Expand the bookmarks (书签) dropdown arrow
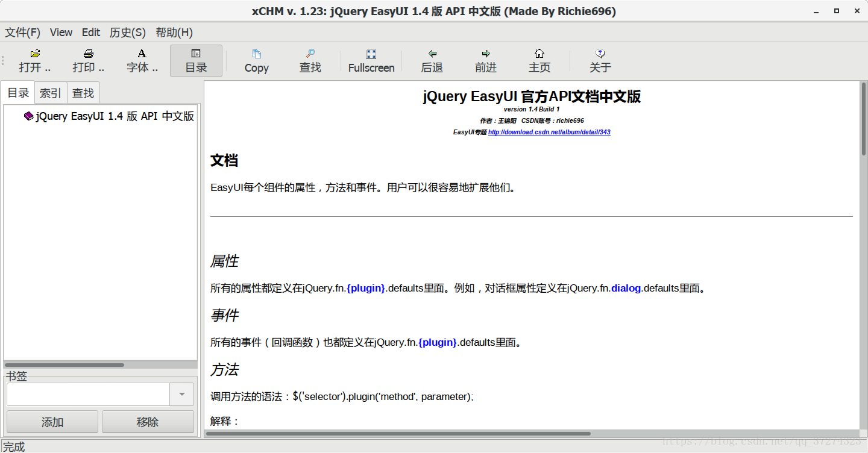868x453 pixels. 182,395
